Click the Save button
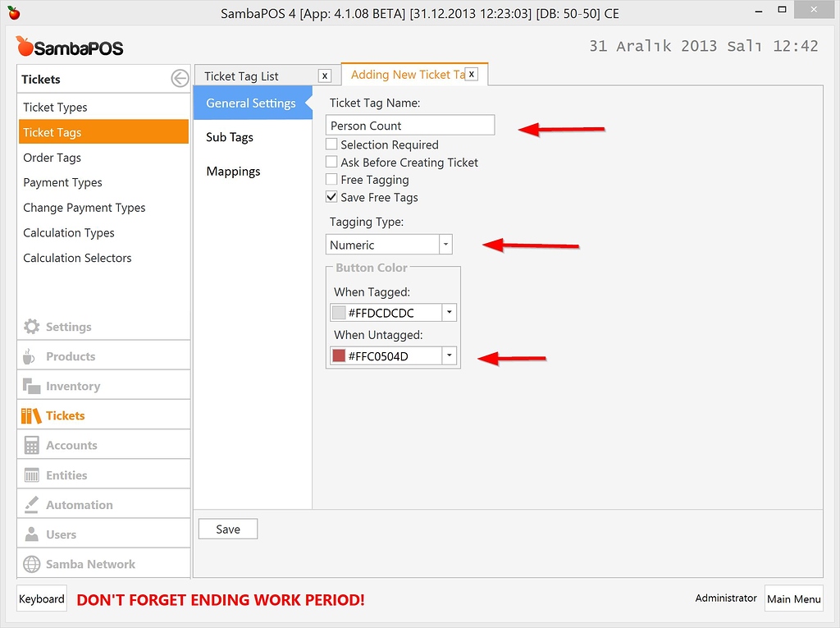Screen dimensions: 840x628 click(x=227, y=529)
